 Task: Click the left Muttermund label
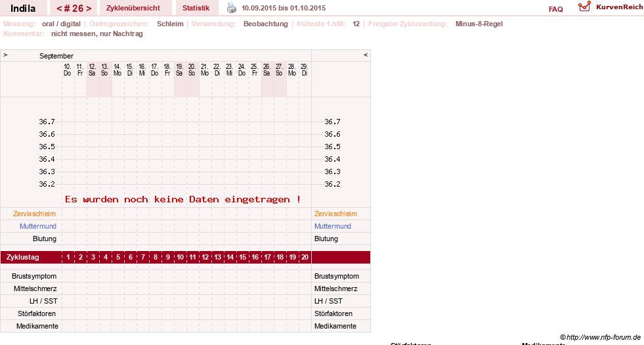click(38, 226)
